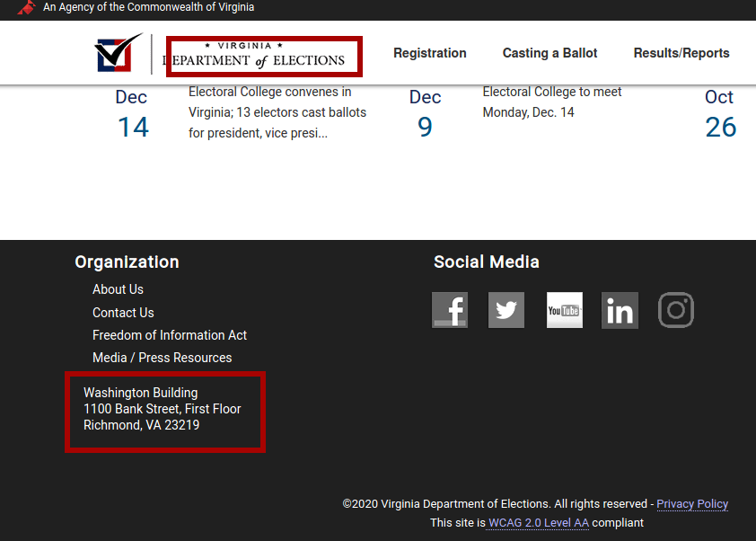Open the Contact Us link
Image resolution: width=756 pixels, height=541 pixels.
pos(123,313)
